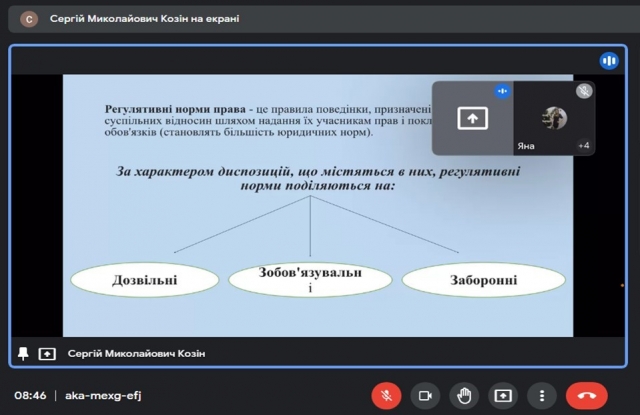640x415 pixels.
Task: Select Яна's participant tile avatar
Action: click(554, 118)
